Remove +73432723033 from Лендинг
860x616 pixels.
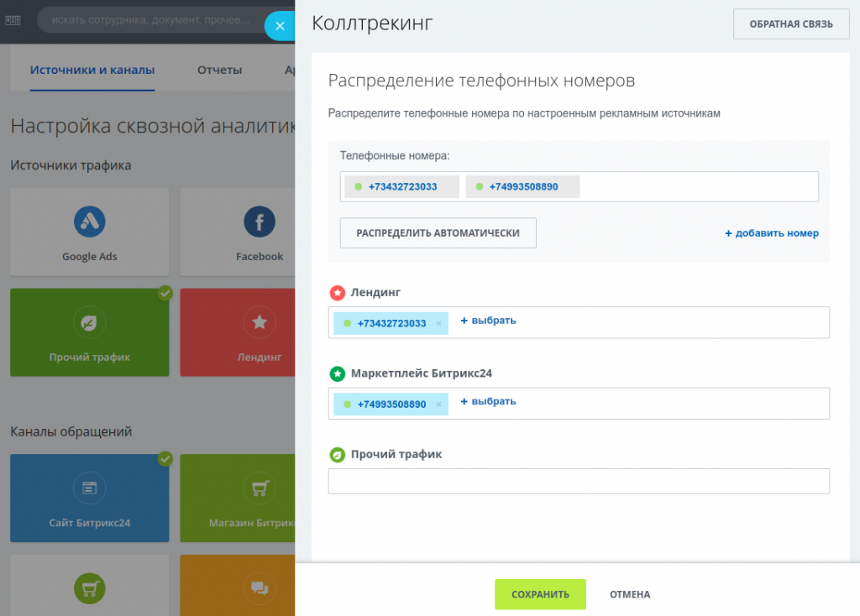tap(438, 324)
